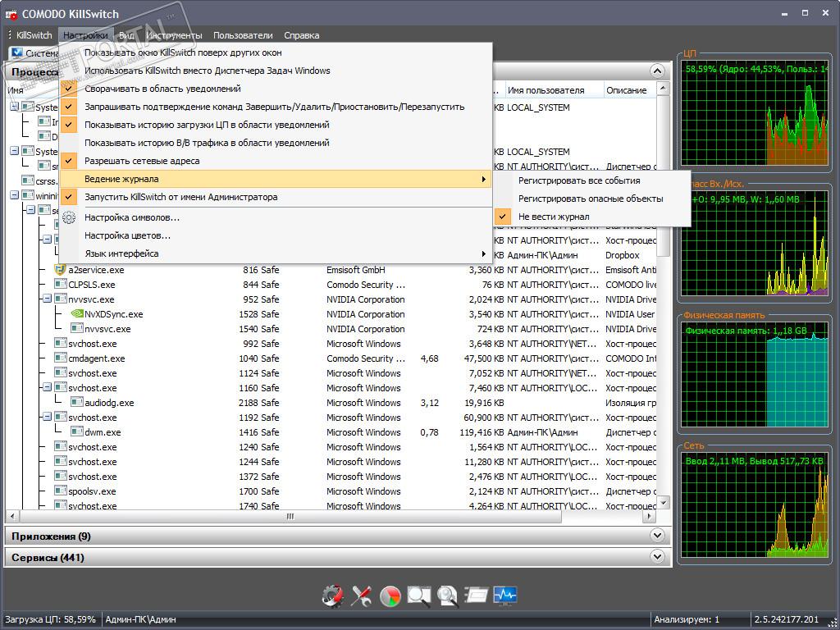This screenshot has height=630, width=840.
Task: Choose Регистрировать опасные объекты
Action: point(592,199)
